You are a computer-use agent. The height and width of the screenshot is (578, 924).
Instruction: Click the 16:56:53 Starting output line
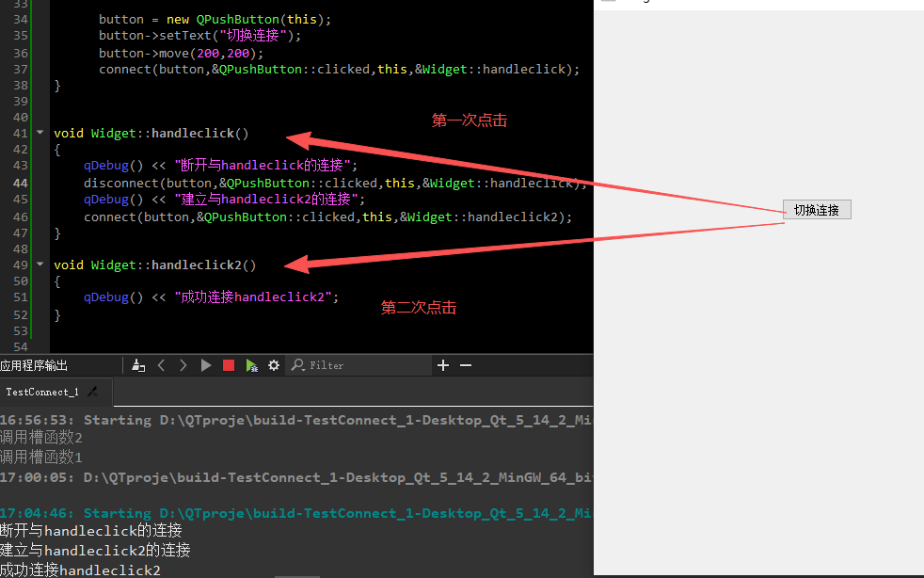(295, 420)
